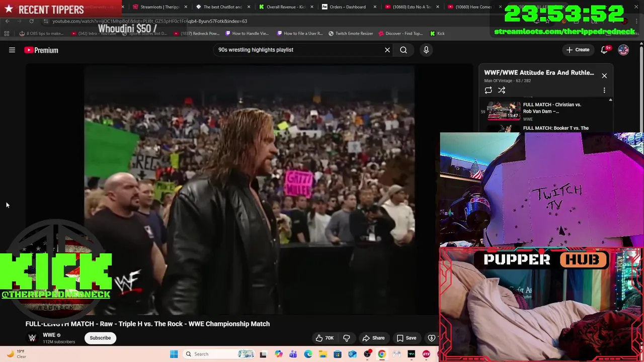Start voice search with the microphone icon

(x=426, y=50)
